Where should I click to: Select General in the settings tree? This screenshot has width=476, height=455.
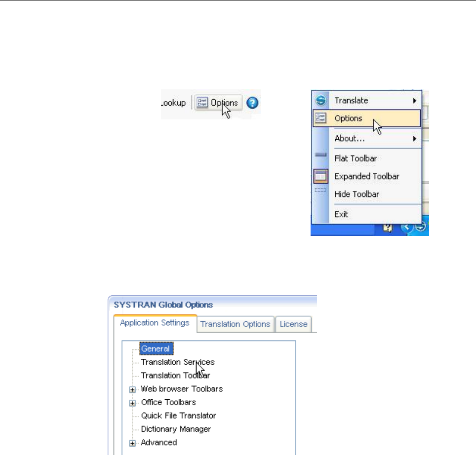point(156,349)
